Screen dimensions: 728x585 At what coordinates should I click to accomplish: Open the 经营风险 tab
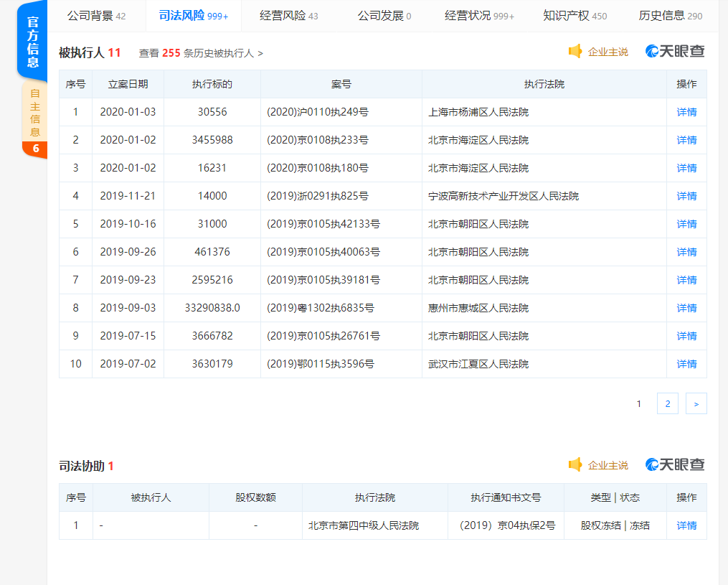point(288,16)
